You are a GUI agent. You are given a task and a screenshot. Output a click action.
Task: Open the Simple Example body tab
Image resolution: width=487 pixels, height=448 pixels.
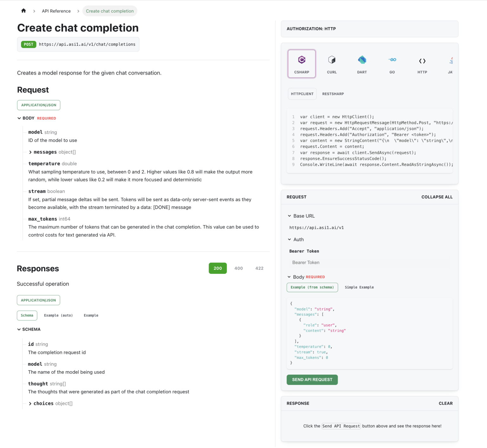359,287
